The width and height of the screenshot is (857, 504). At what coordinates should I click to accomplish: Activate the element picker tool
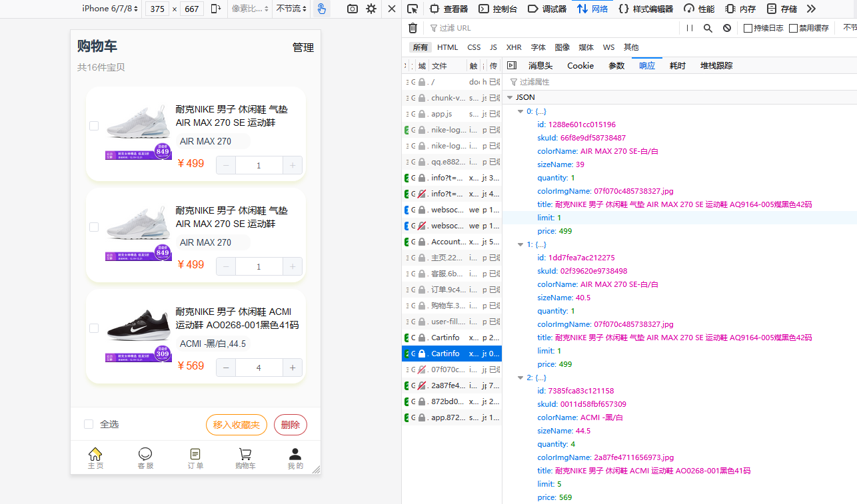[413, 9]
